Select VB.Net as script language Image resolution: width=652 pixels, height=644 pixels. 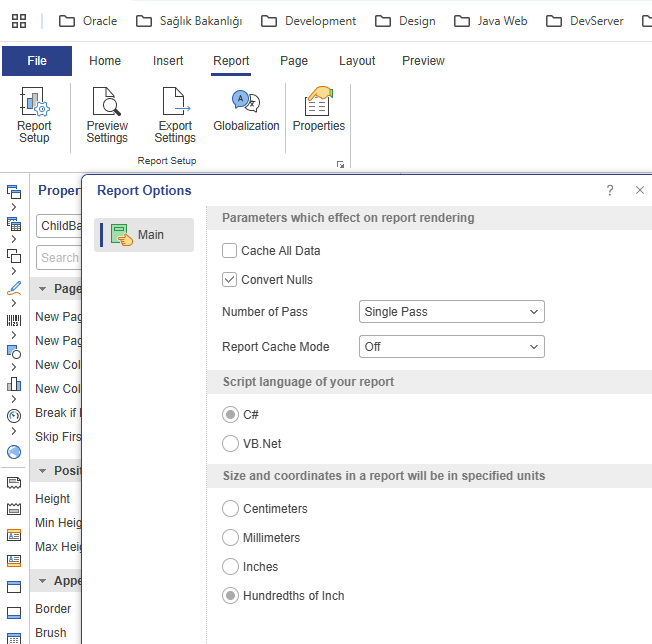[231, 443]
